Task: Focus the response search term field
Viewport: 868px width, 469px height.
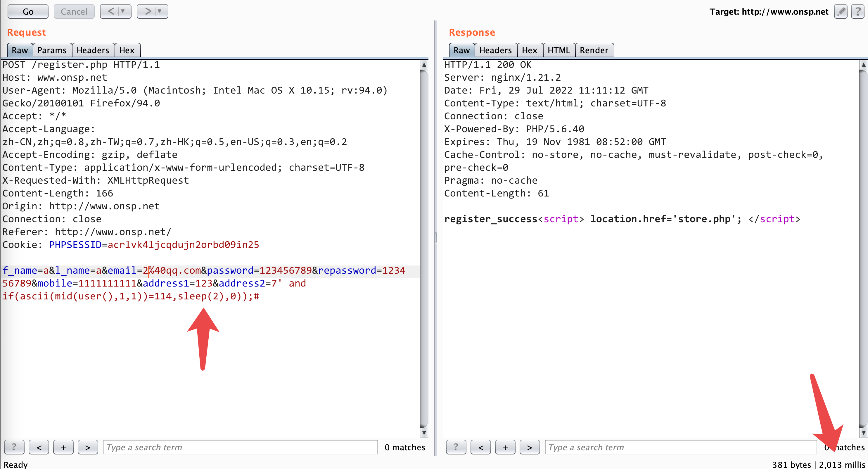Action: pos(681,447)
